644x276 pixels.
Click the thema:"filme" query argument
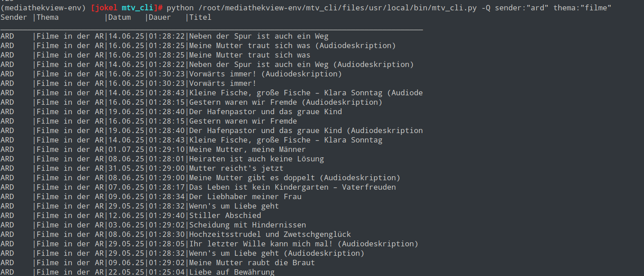[582, 8]
